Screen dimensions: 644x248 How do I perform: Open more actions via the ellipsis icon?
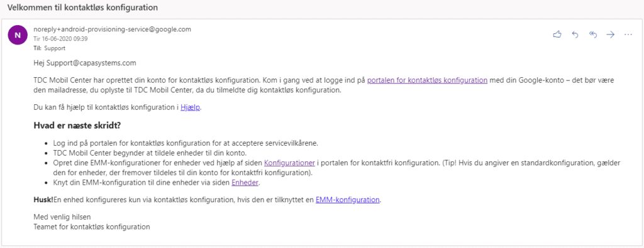coord(628,35)
